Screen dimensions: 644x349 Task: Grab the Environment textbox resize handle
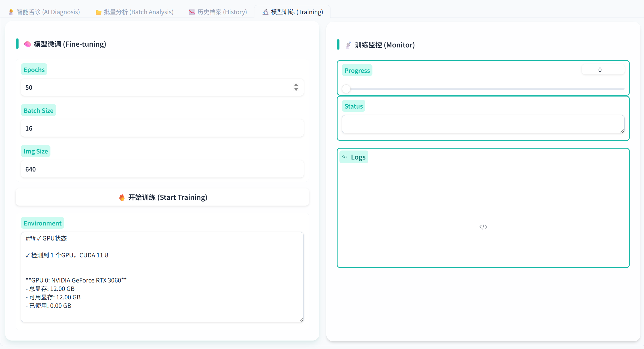(x=301, y=320)
